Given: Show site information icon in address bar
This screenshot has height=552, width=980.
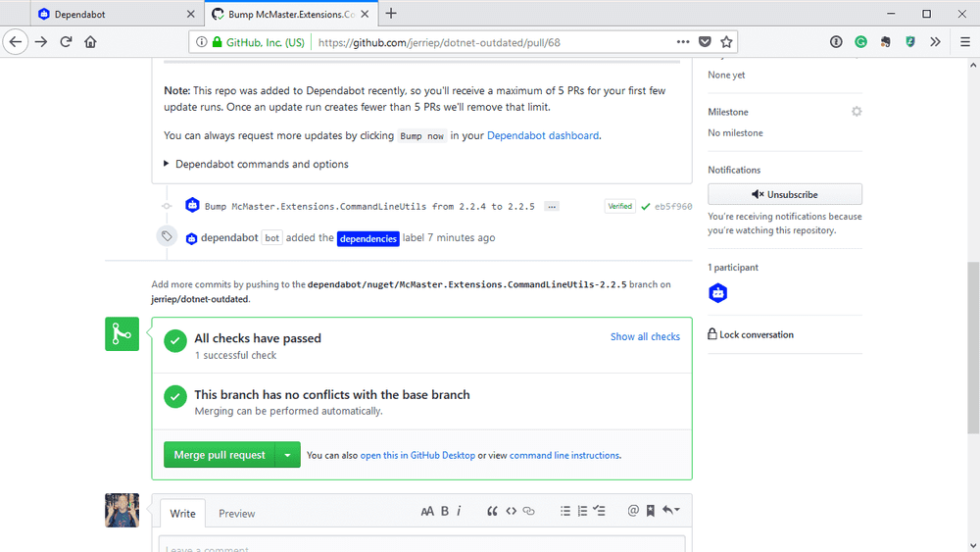Looking at the screenshot, I should (x=201, y=42).
